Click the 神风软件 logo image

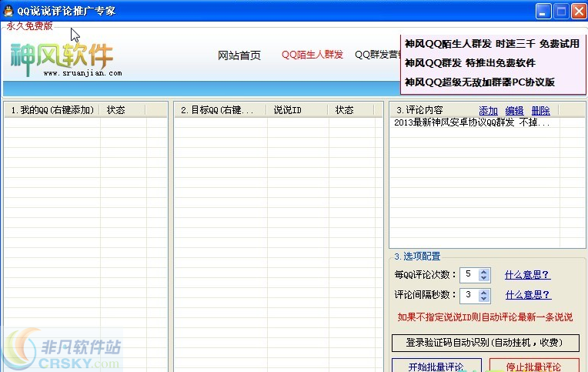pyautogui.click(x=62, y=55)
